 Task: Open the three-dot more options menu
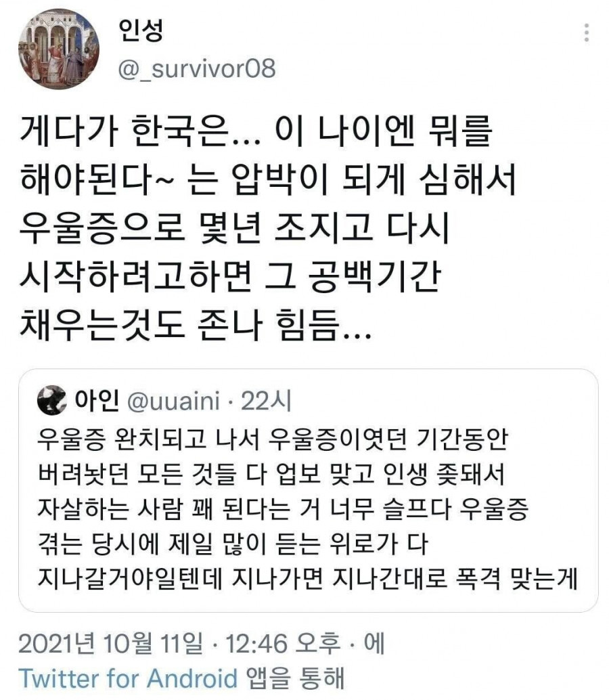(586, 32)
